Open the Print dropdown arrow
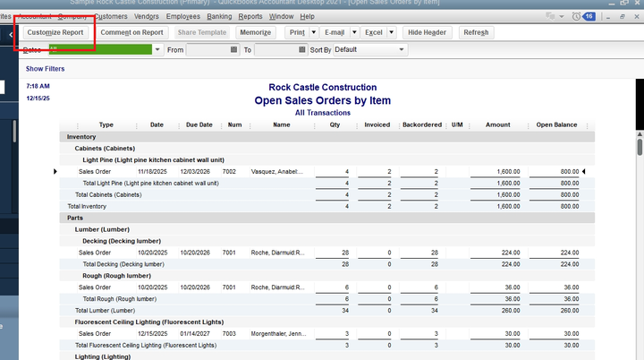This screenshot has width=644, height=360. tap(313, 32)
